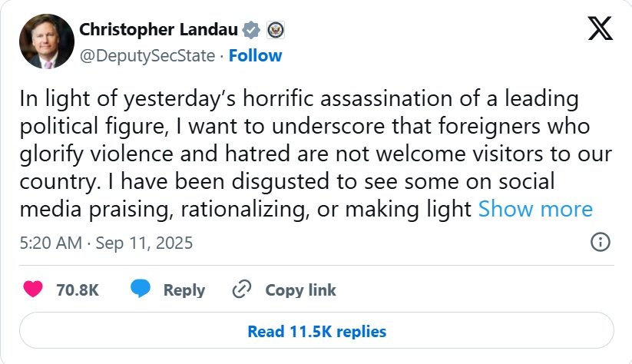
Task: Follow the @DeputySecState account
Action: point(255,55)
